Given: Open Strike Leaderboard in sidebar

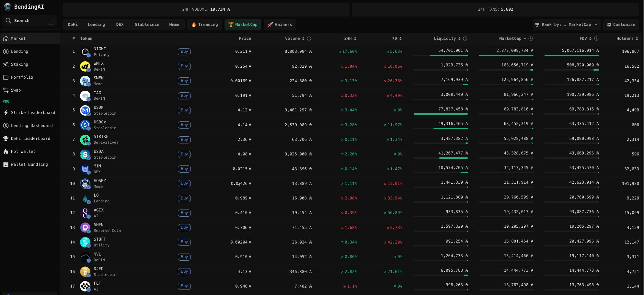Looking at the screenshot, I should [x=33, y=113].
